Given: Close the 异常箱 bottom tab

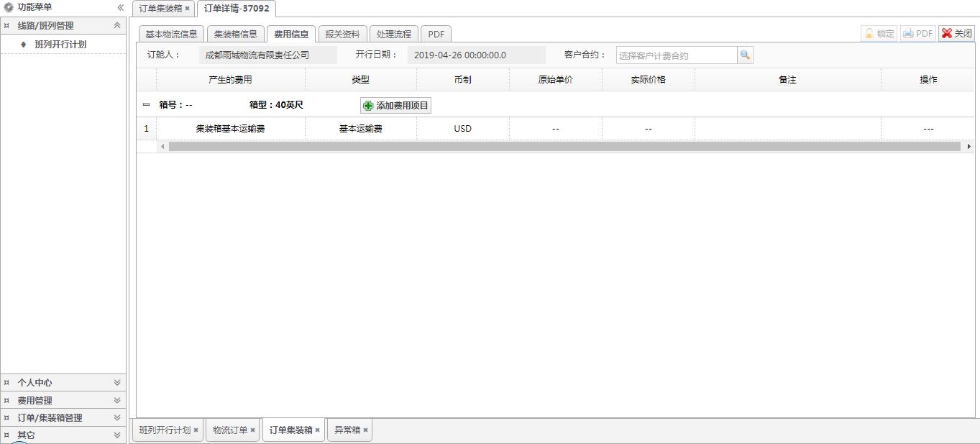Looking at the screenshot, I should [x=365, y=430].
